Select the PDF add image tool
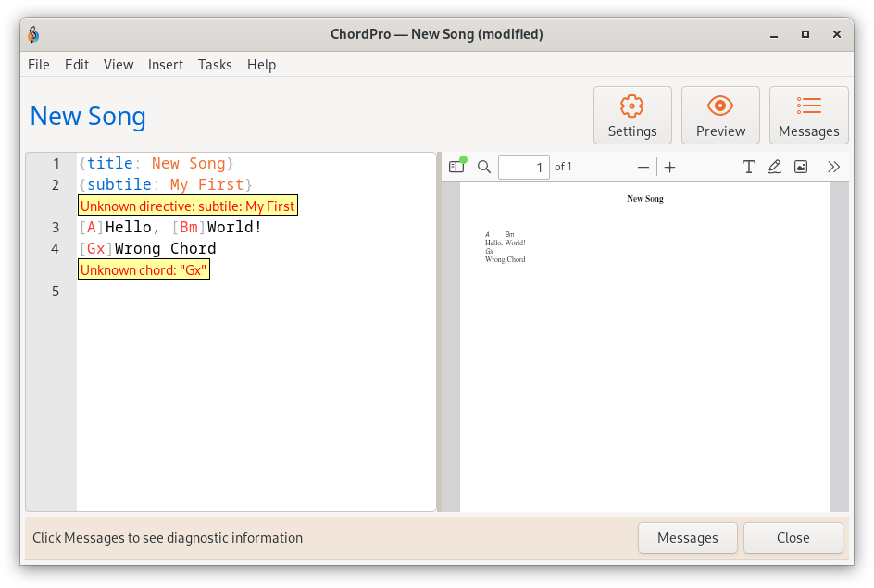Screen dimensions: 874x588 [x=801, y=167]
